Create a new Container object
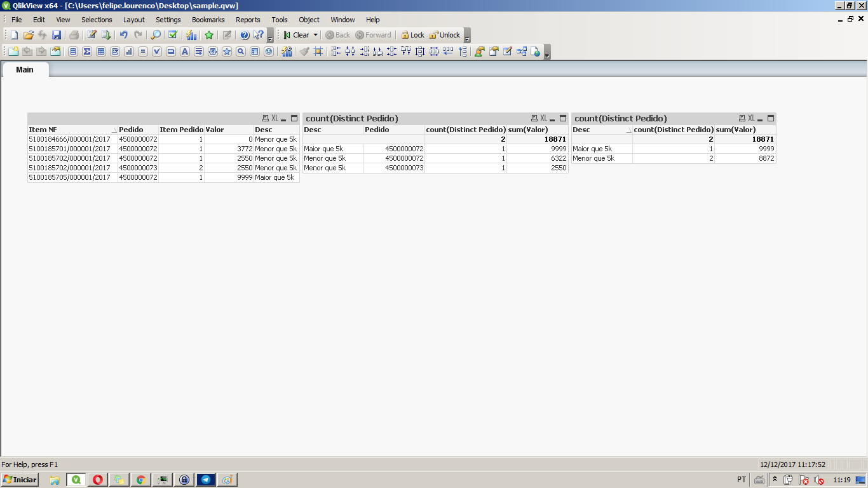The width and height of the screenshot is (868, 488). coord(255,51)
